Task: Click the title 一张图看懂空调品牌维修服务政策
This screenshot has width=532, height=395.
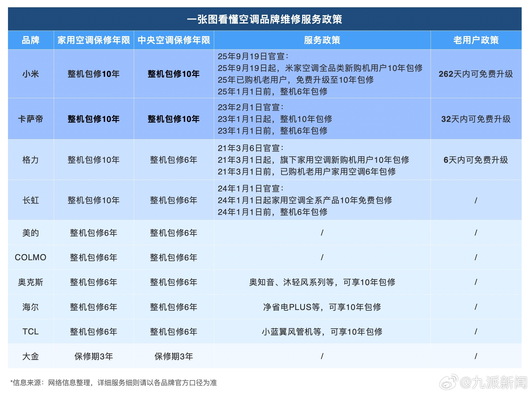Action: coord(264,19)
